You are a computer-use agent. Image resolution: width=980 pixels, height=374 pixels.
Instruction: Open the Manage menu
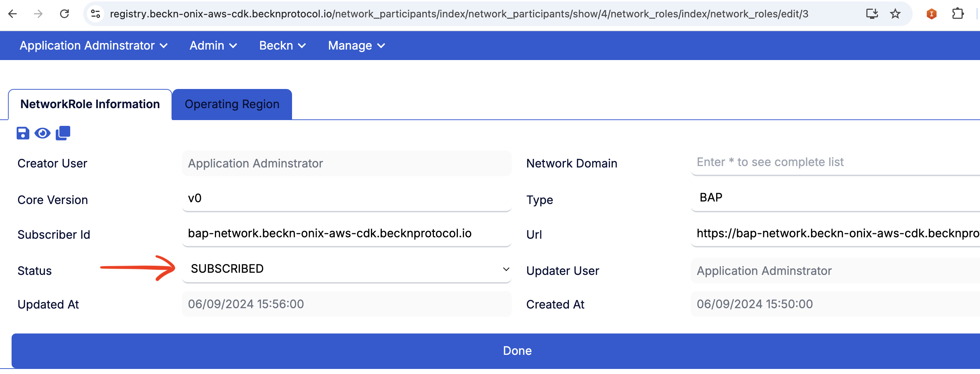coord(356,46)
